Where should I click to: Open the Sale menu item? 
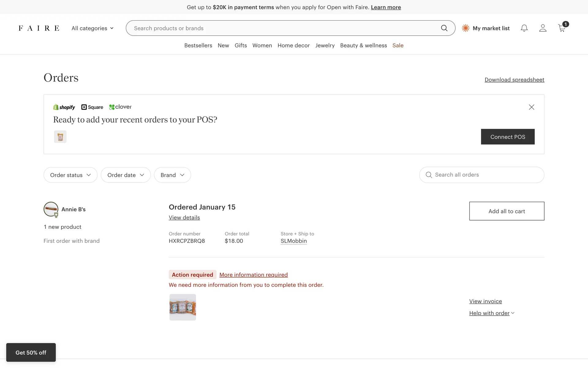(x=398, y=45)
